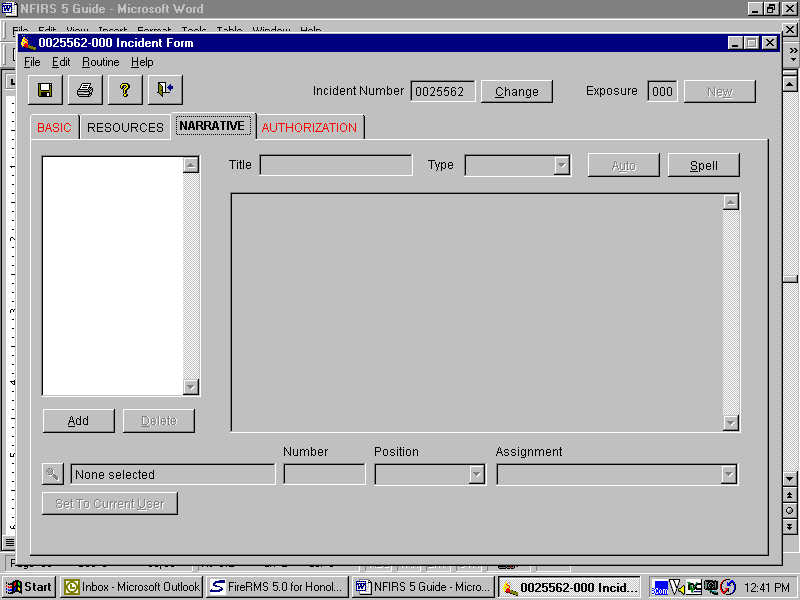Expand the Assignment dropdown
Screen dimensions: 800x600
tap(728, 475)
